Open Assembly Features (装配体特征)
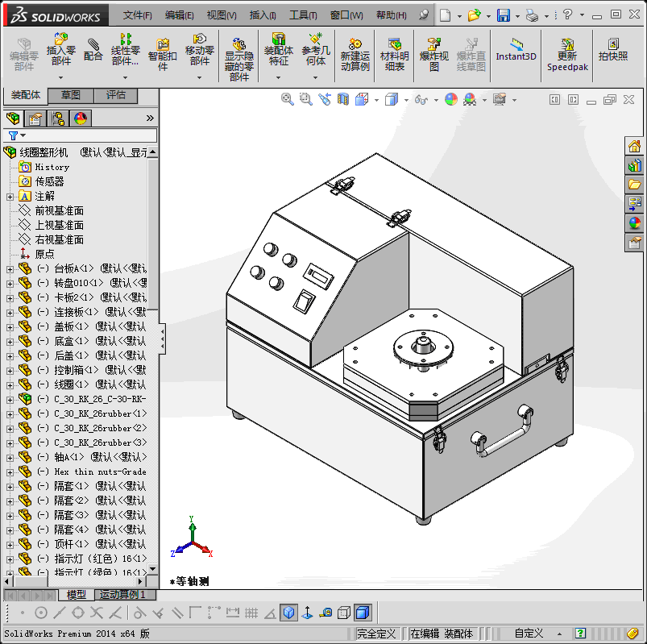Image resolution: width=647 pixels, height=644 pixels. click(279, 50)
